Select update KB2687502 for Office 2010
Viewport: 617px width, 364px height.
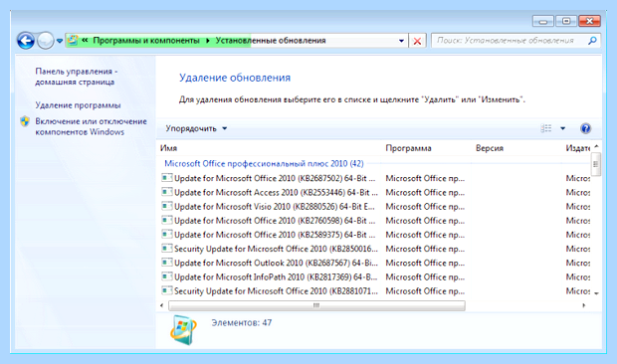(x=275, y=178)
